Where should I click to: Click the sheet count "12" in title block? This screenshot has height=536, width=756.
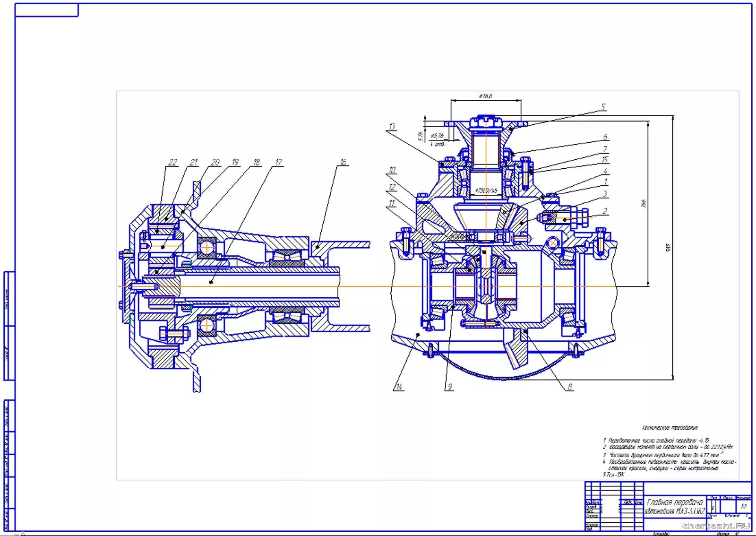pos(744,506)
